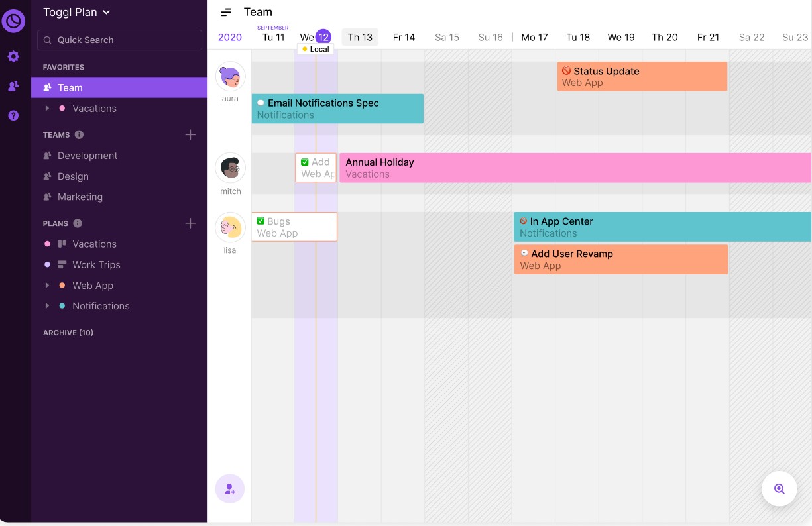Viewport: 812px width, 526px height.
Task: Click the invite member icon above lisa's row
Action: click(x=229, y=489)
